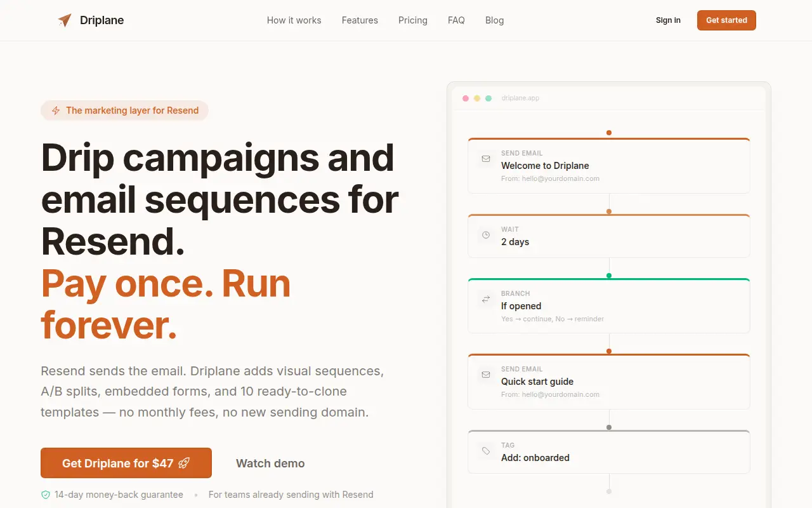Click the Watch demo link
812x508 pixels.
coord(270,464)
